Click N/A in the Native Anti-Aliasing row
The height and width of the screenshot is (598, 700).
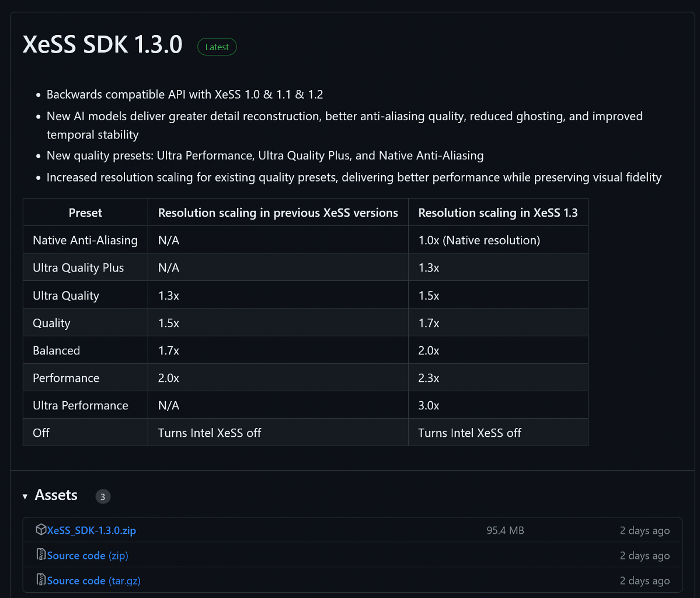point(169,240)
